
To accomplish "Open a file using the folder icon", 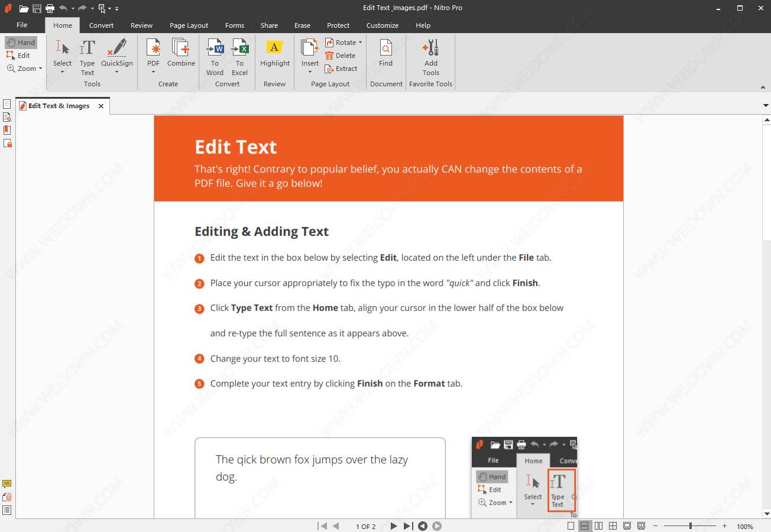I will (24, 8).
